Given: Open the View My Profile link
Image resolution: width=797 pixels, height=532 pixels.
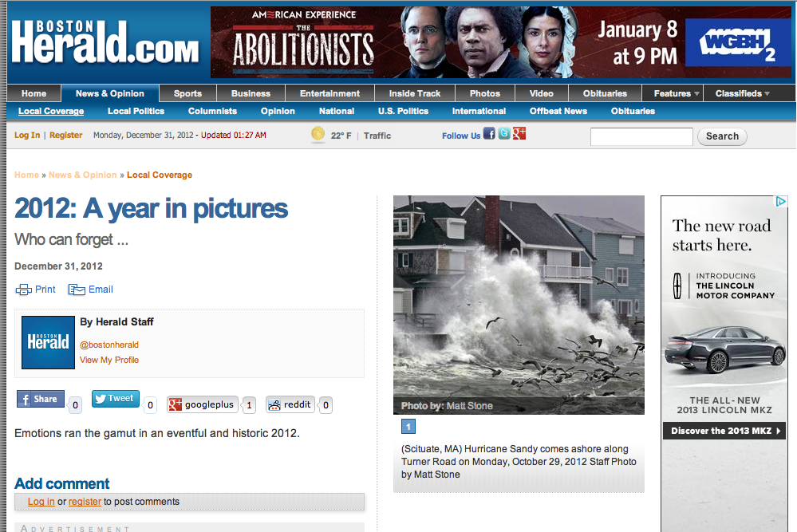Looking at the screenshot, I should pos(109,360).
